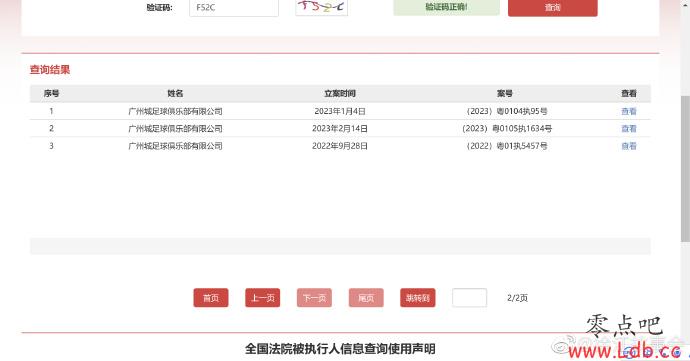Select filing date 2023年1月4日

(x=340, y=111)
